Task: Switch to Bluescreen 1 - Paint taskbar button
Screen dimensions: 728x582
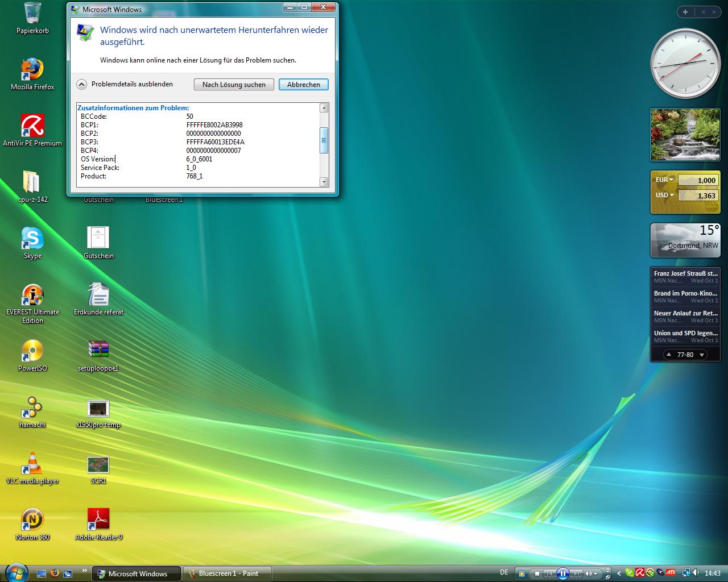Action: point(227,573)
